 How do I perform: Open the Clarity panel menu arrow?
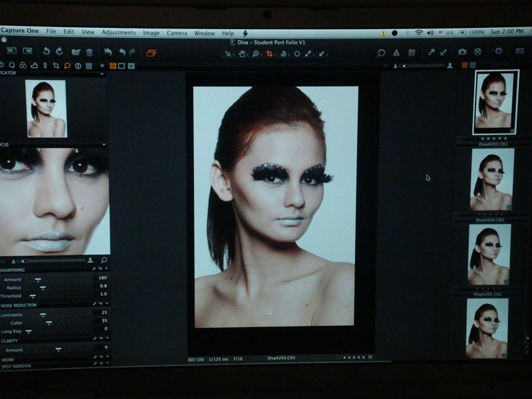coord(107,338)
